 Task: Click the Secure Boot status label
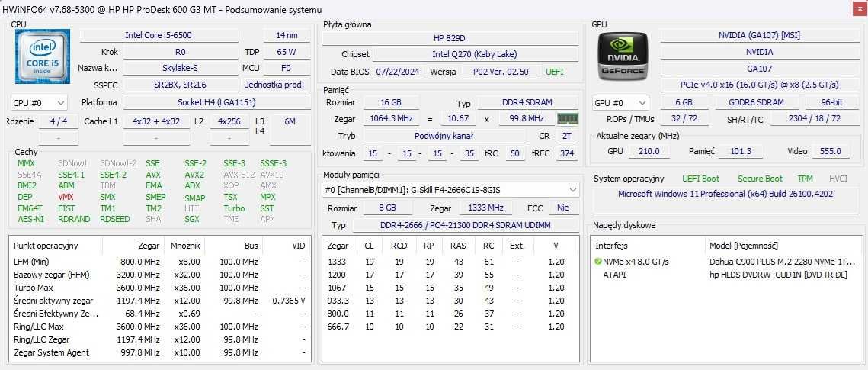pos(760,179)
